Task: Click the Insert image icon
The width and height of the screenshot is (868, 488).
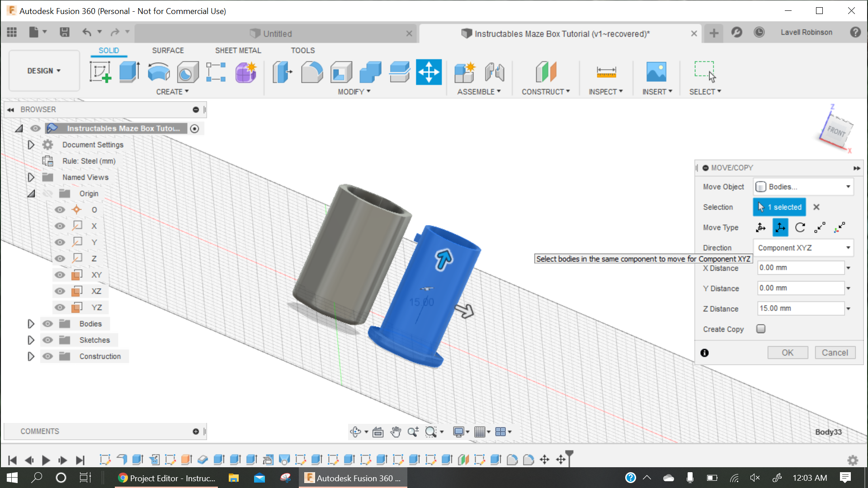Action: click(x=656, y=72)
